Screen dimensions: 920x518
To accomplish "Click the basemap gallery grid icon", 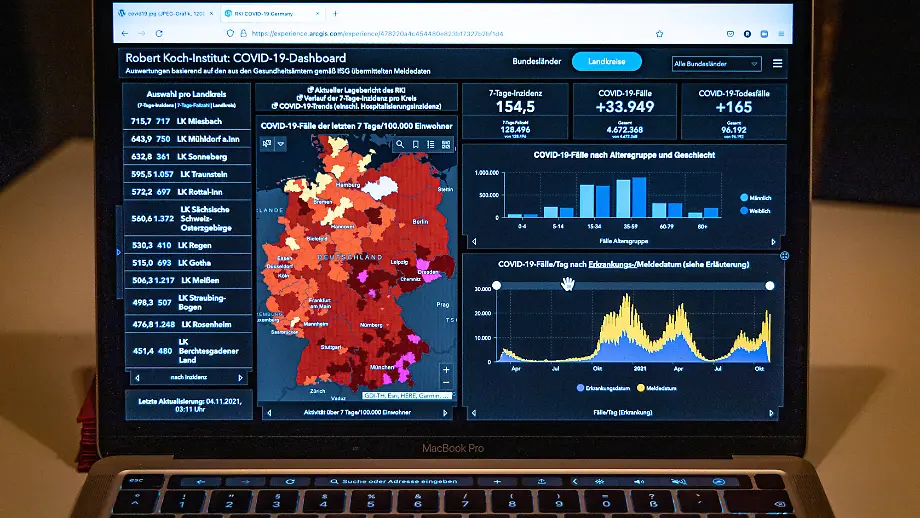I will [x=444, y=144].
